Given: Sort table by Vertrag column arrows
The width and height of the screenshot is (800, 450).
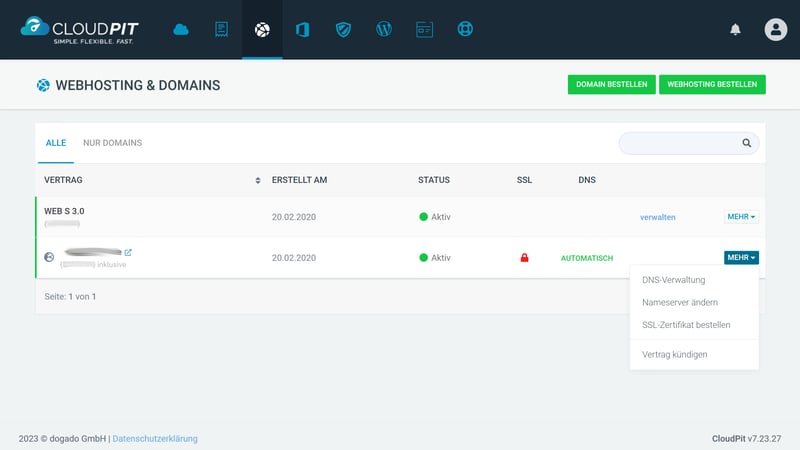Looking at the screenshot, I should [258, 181].
